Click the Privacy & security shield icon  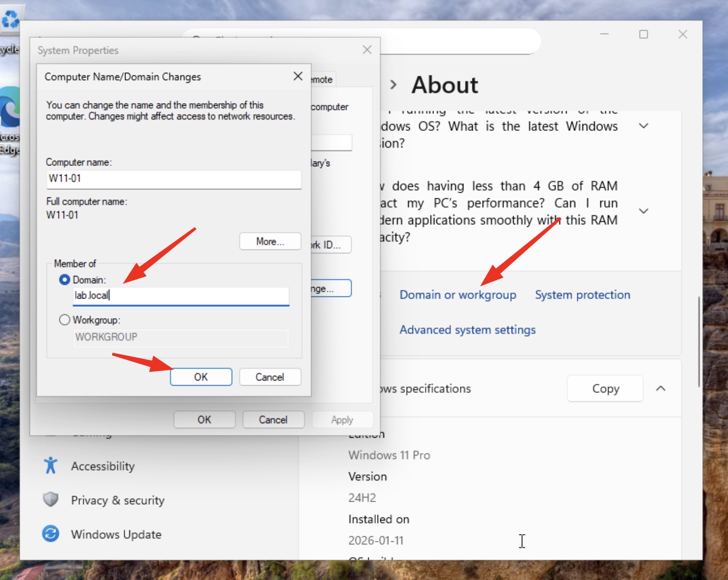tap(51, 500)
